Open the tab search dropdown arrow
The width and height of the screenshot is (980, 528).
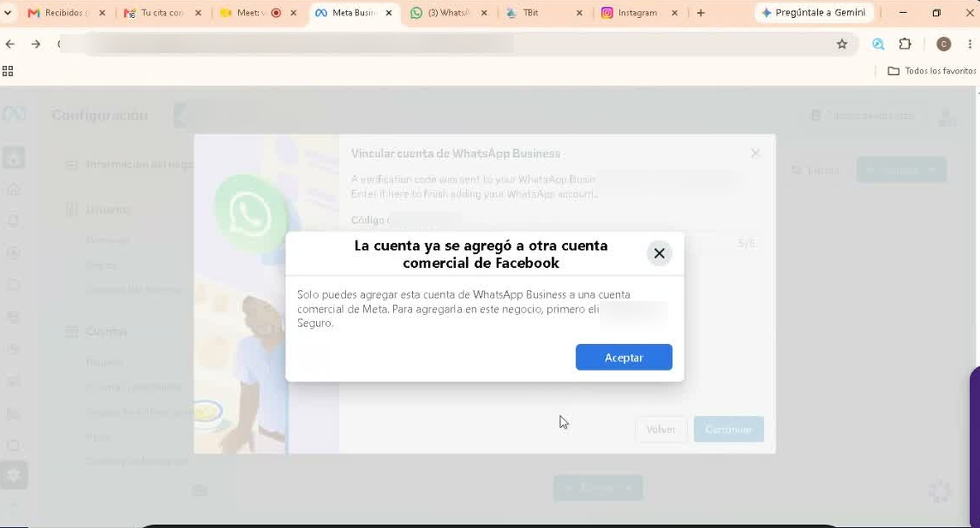pos(7,13)
